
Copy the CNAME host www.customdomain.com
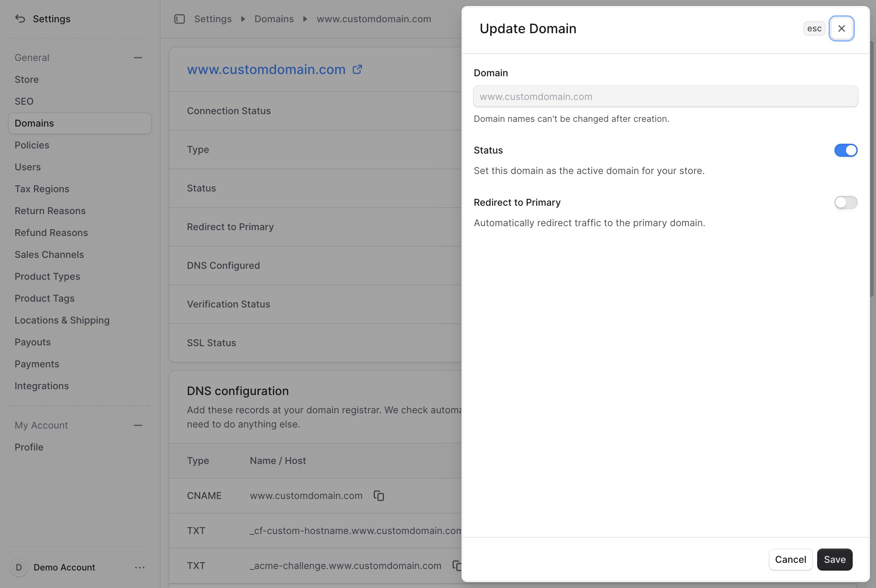coord(379,495)
